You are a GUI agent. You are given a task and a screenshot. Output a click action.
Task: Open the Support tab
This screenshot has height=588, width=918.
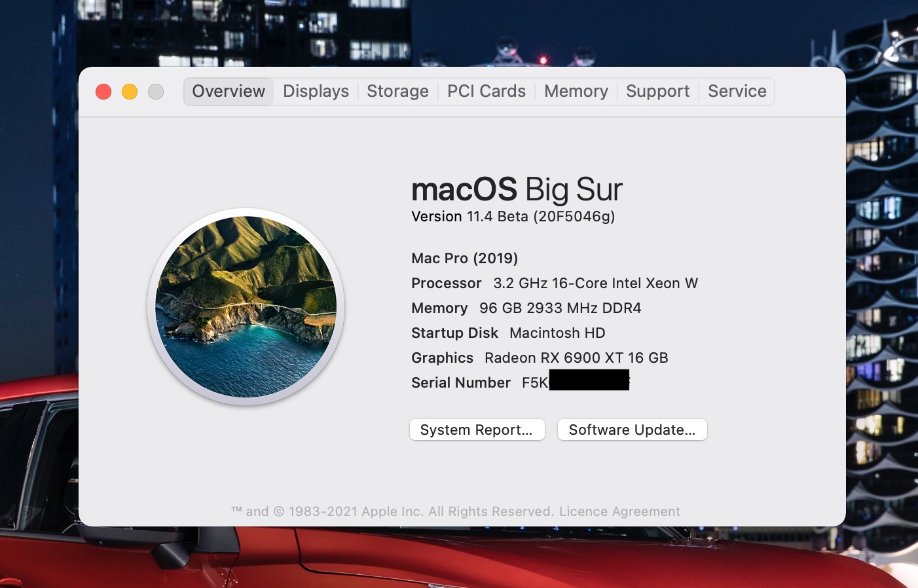657,91
